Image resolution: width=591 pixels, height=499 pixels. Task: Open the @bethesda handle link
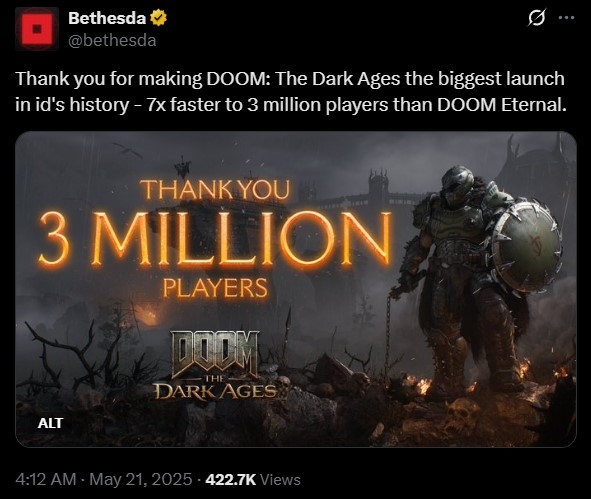[112, 40]
